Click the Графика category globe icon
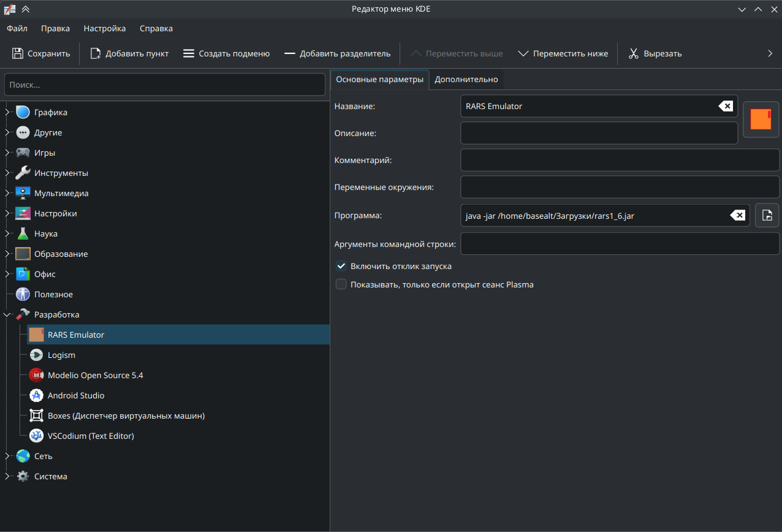The width and height of the screenshot is (782, 532). 23,112
